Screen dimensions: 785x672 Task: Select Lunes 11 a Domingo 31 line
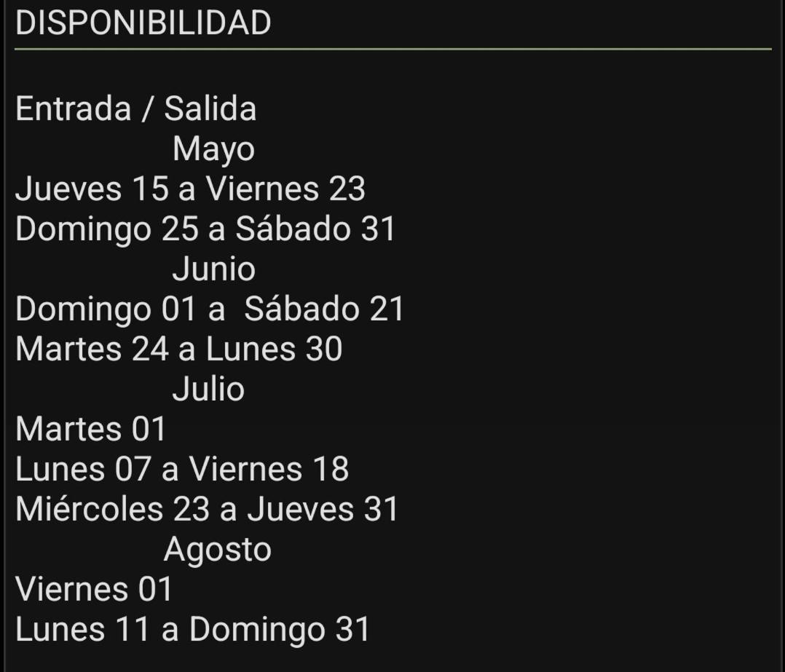(193, 630)
